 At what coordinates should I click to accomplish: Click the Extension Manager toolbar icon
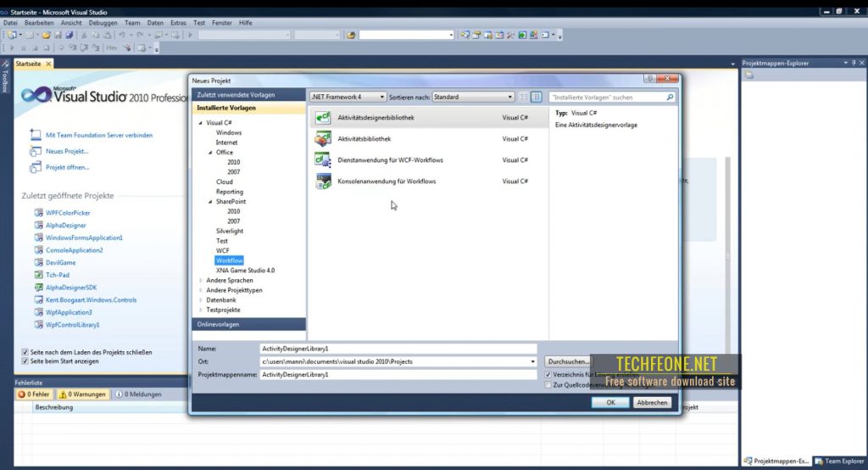pos(534,35)
